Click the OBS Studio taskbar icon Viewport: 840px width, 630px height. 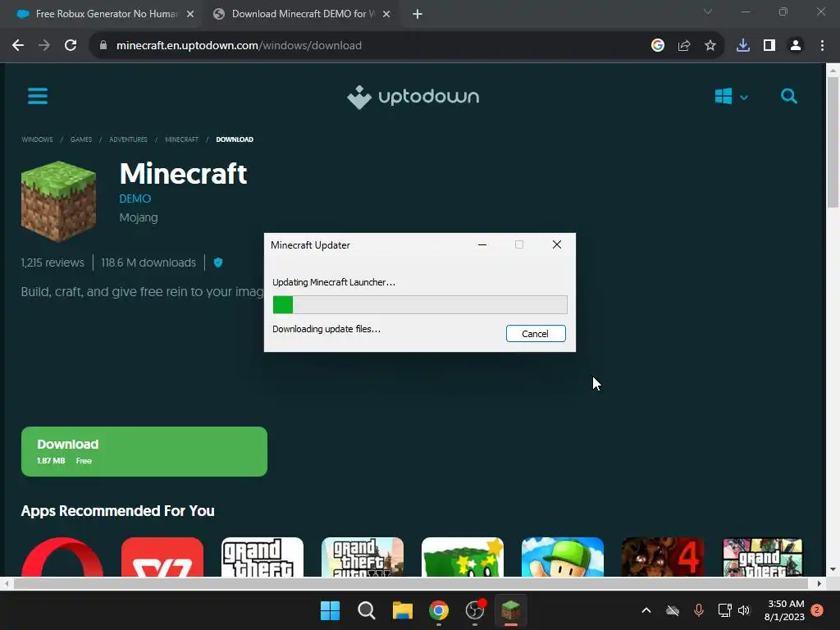[475, 610]
